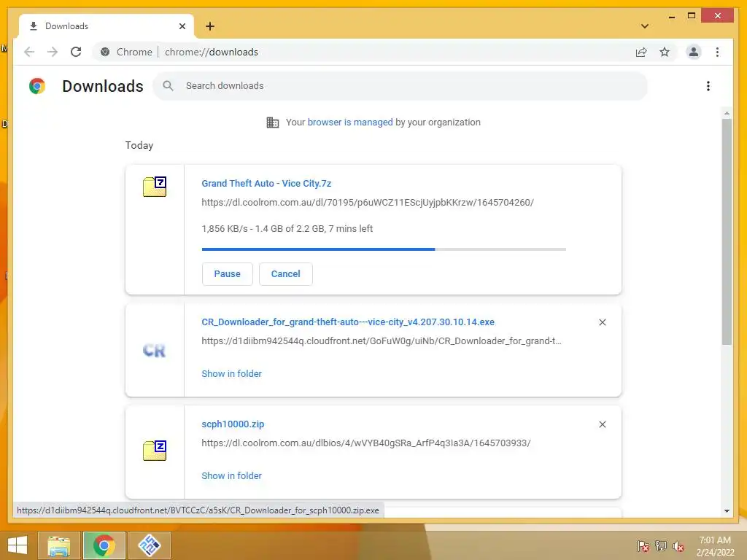Click the 'Today' date heading
Viewport: 747px width, 560px height.
click(x=139, y=145)
